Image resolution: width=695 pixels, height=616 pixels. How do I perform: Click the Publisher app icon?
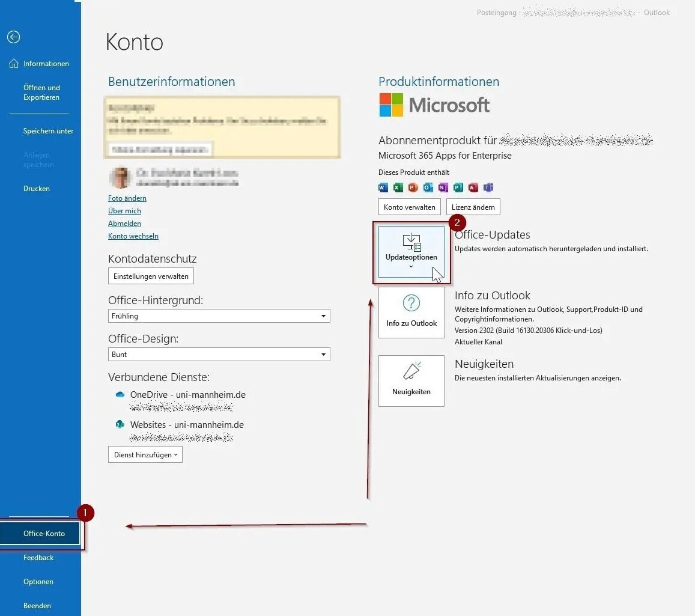point(458,188)
